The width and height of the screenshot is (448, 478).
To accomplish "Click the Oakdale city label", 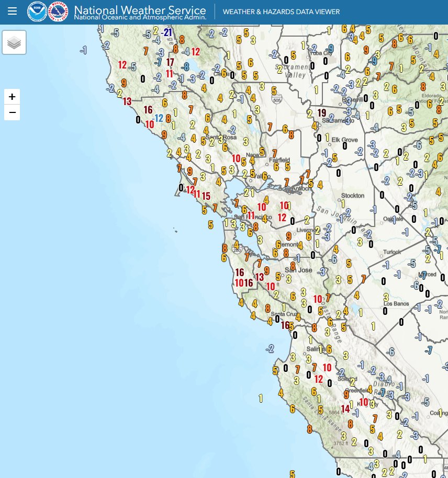I will pyautogui.click(x=394, y=219).
